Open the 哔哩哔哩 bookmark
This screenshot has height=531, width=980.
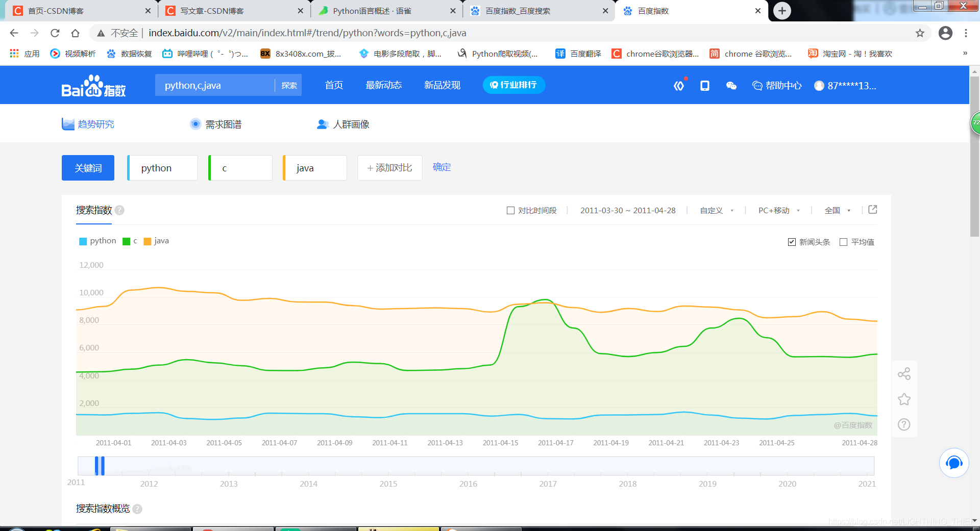pyautogui.click(x=205, y=54)
